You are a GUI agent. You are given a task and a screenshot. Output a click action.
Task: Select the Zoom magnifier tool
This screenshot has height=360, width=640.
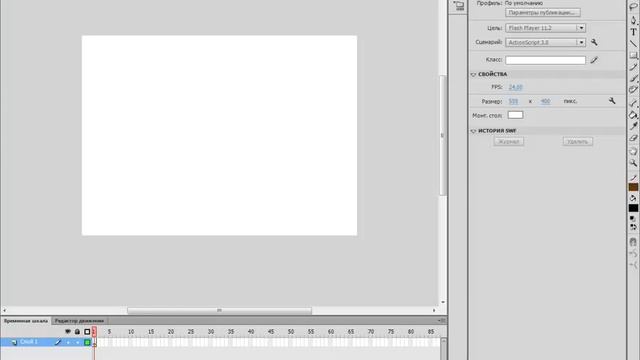633,163
